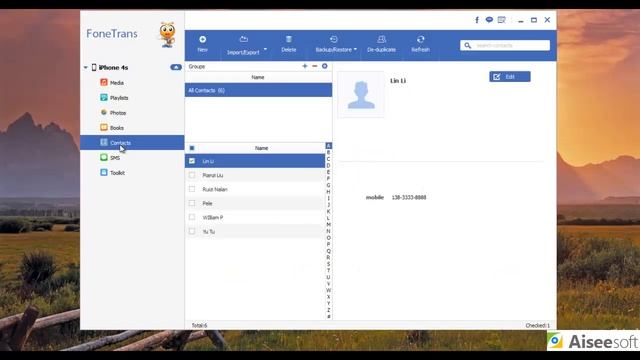
Task: Check the Yu Tu contact checkbox
Action: coord(192,231)
